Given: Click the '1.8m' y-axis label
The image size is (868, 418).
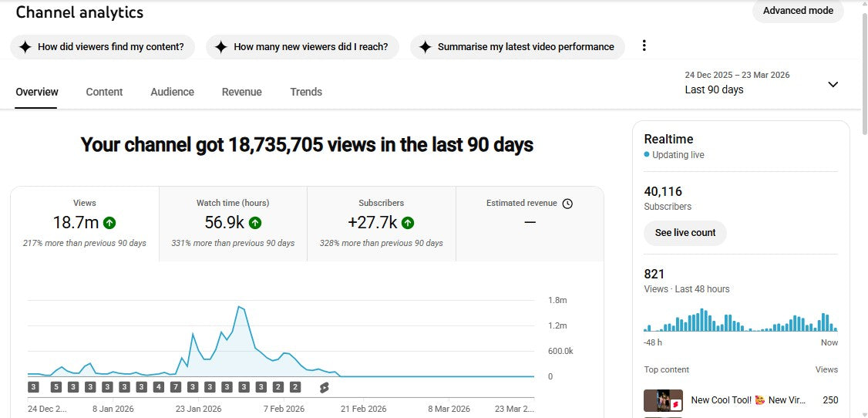Looking at the screenshot, I should [557, 301].
